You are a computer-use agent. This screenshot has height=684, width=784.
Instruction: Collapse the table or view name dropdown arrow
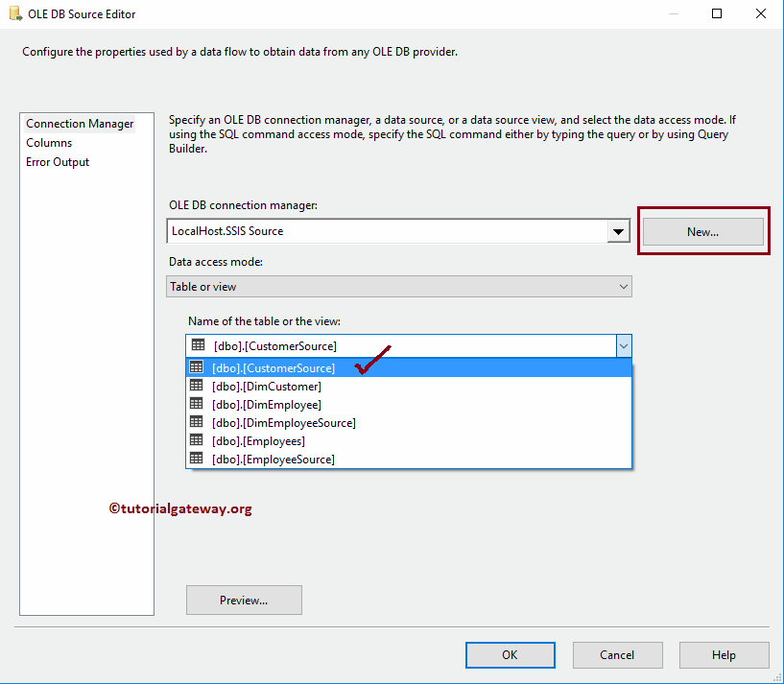click(x=623, y=345)
